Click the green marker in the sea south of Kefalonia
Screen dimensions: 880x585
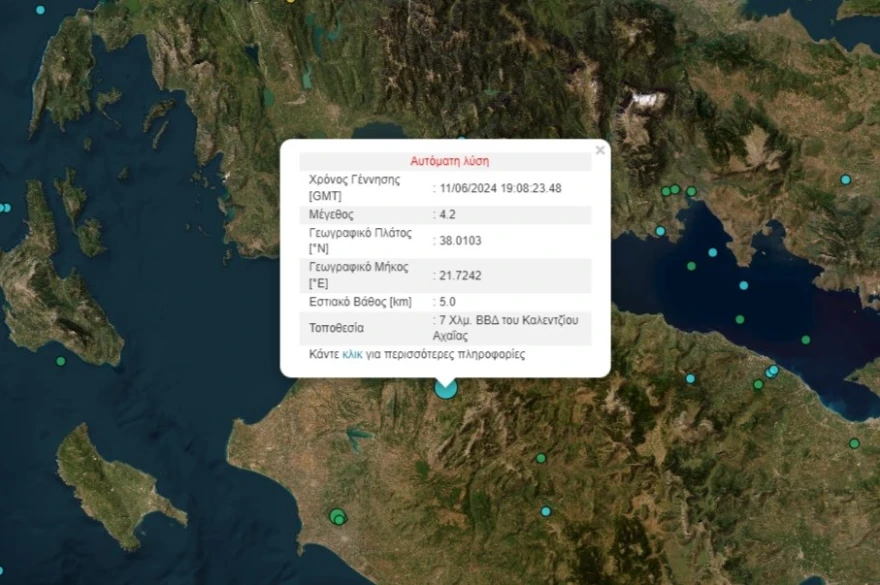click(61, 361)
